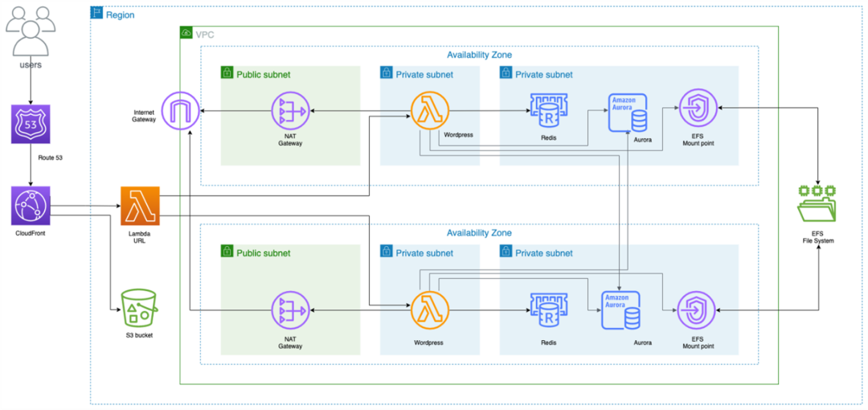Click the Region flag label
868x410 pixels.
(x=113, y=14)
